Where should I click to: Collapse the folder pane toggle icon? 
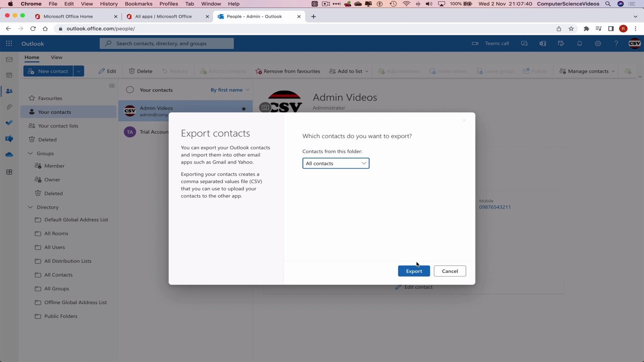(112, 85)
